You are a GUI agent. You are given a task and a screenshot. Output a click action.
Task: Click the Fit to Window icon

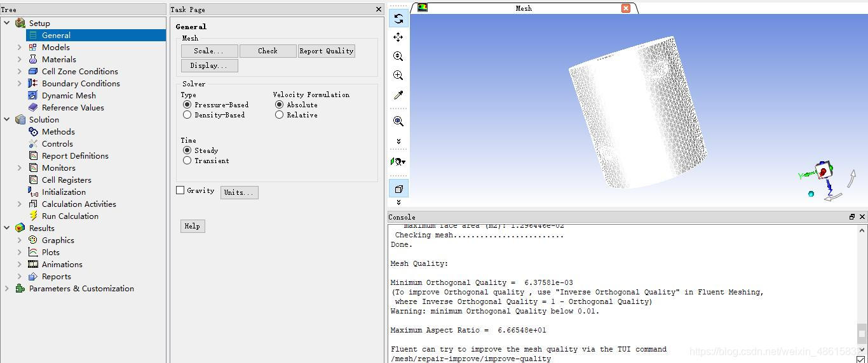coord(398,121)
